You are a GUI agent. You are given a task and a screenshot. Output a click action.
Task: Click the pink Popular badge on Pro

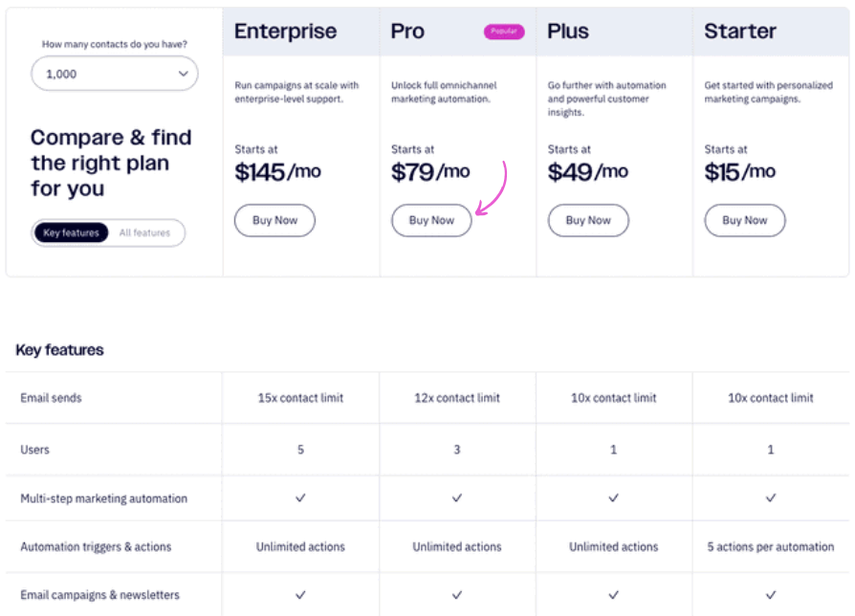[x=504, y=32]
